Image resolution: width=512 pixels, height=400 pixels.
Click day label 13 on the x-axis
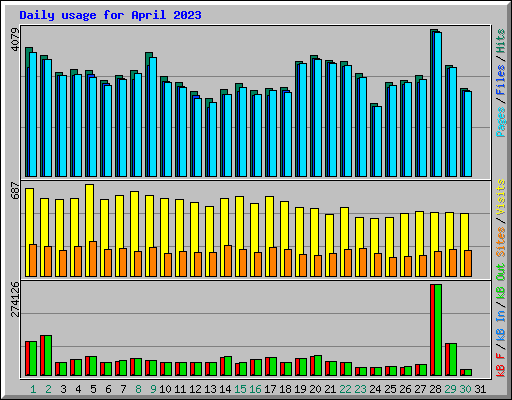pos(210,389)
